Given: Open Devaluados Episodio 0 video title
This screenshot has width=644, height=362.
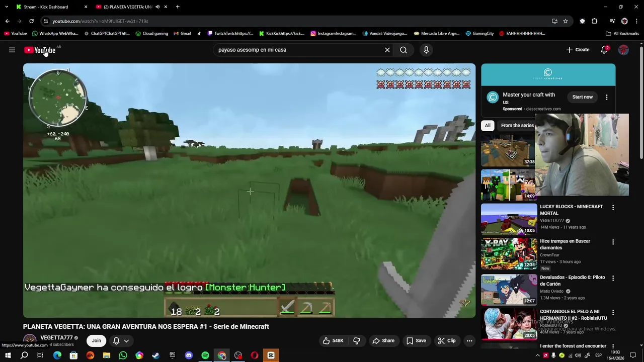Looking at the screenshot, I should [x=572, y=280].
